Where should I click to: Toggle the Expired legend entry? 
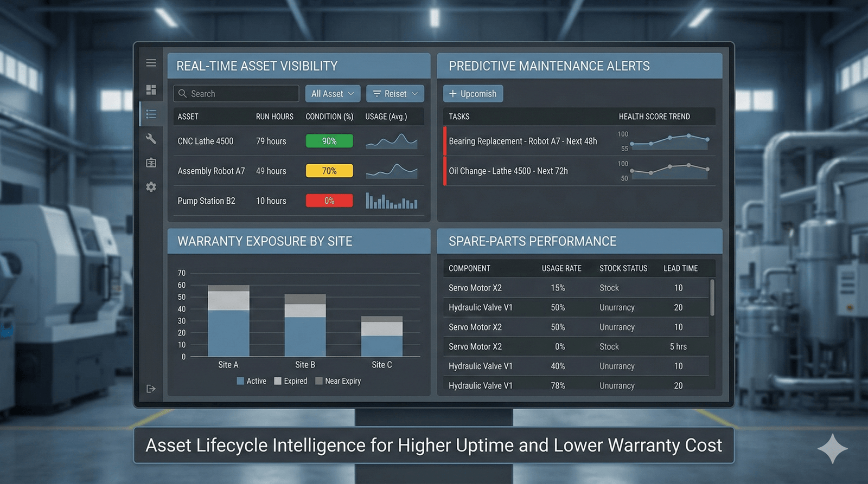[291, 381]
